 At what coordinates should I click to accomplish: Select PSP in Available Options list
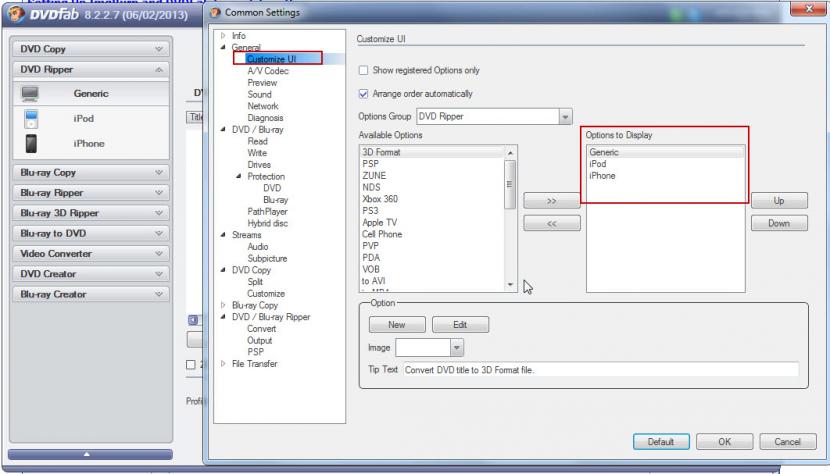coord(432,164)
